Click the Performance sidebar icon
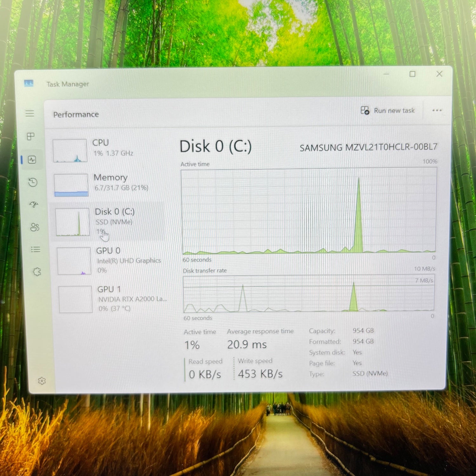Image resolution: width=476 pixels, height=476 pixels. click(x=32, y=160)
